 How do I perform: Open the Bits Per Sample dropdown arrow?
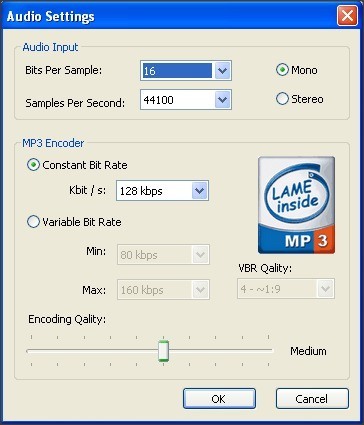(x=222, y=71)
